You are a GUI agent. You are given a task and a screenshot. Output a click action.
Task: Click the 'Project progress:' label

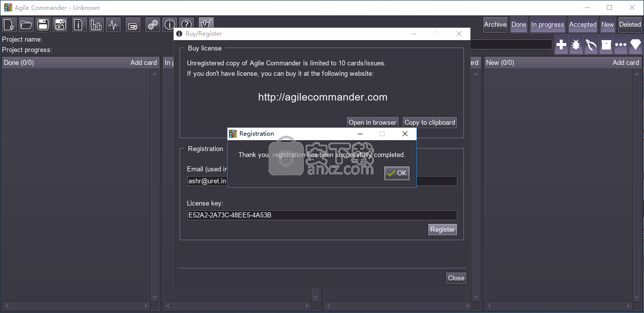[x=27, y=50]
